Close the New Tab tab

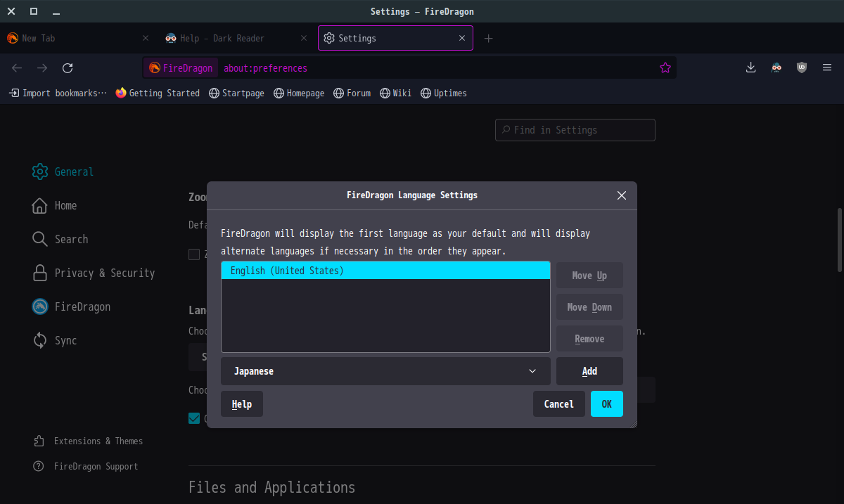(x=146, y=38)
